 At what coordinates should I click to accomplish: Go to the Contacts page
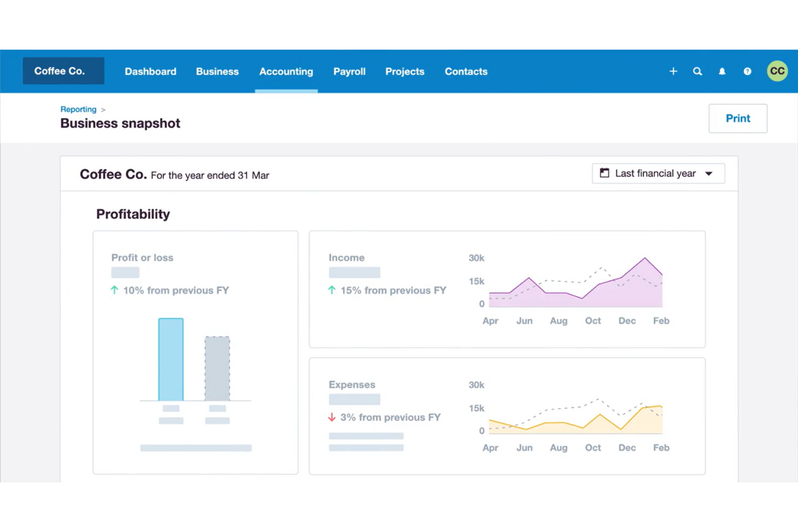click(x=465, y=71)
